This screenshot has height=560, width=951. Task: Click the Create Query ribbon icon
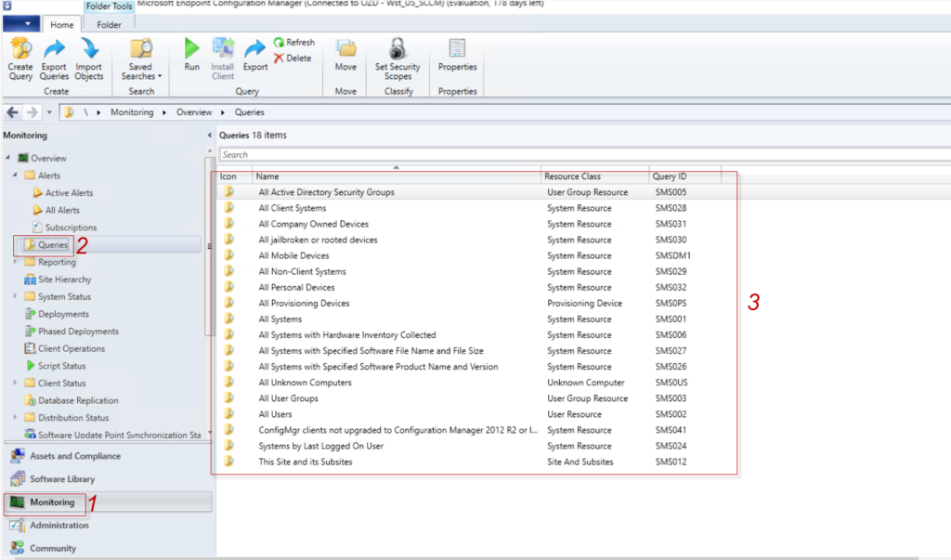(x=20, y=59)
